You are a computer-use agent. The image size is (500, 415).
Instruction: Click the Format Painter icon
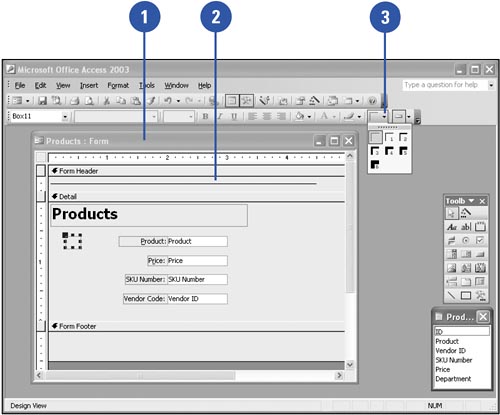pyautogui.click(x=151, y=100)
